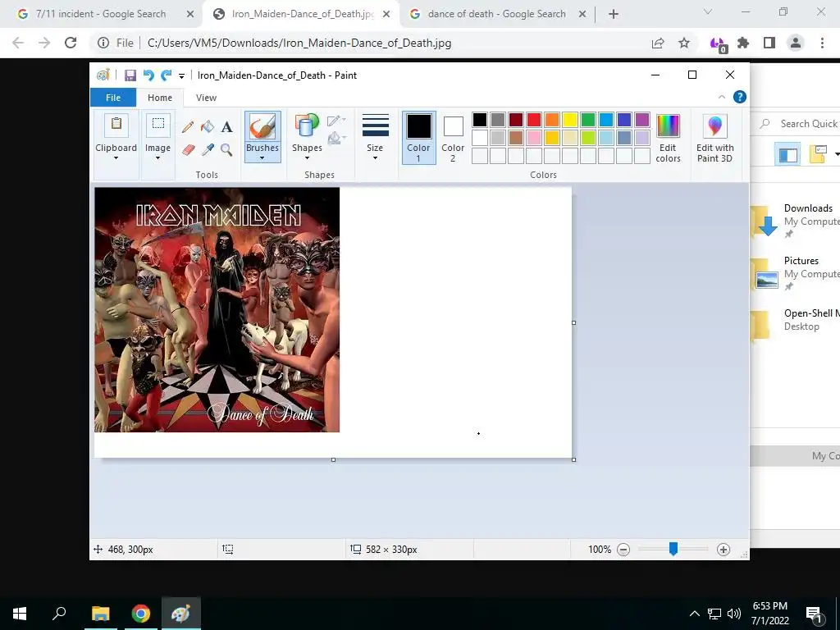
Task: Expand the Brushes dropdown arrow
Action: click(262, 158)
